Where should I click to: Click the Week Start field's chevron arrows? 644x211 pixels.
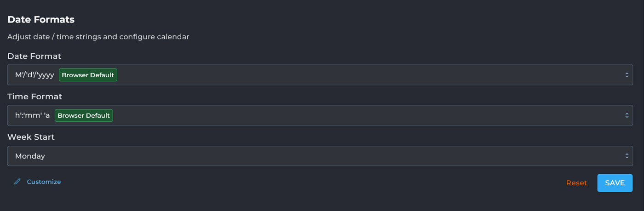click(x=627, y=156)
